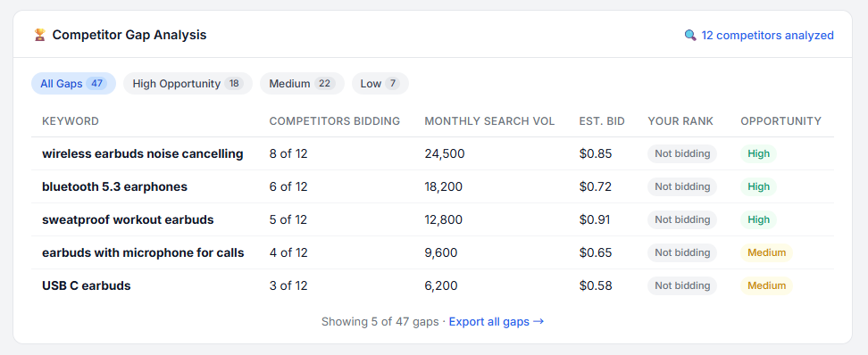
Task: Click the $0.91 estimated bid
Action: point(595,219)
